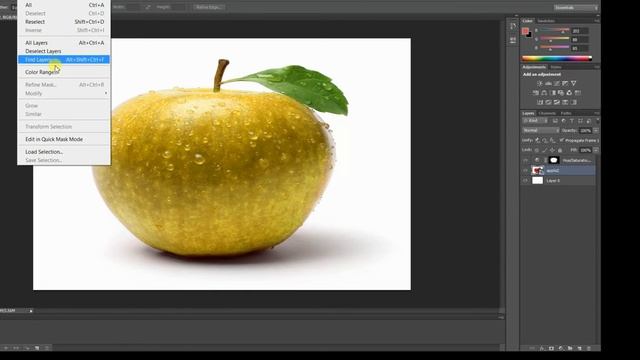This screenshot has height=360, width=640.
Task: Toggle visibility of the selected middle layer
Action: coord(525,171)
